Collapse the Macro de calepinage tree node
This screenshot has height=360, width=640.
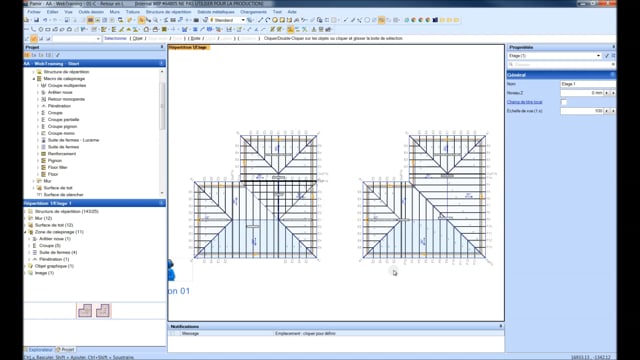coord(34,79)
